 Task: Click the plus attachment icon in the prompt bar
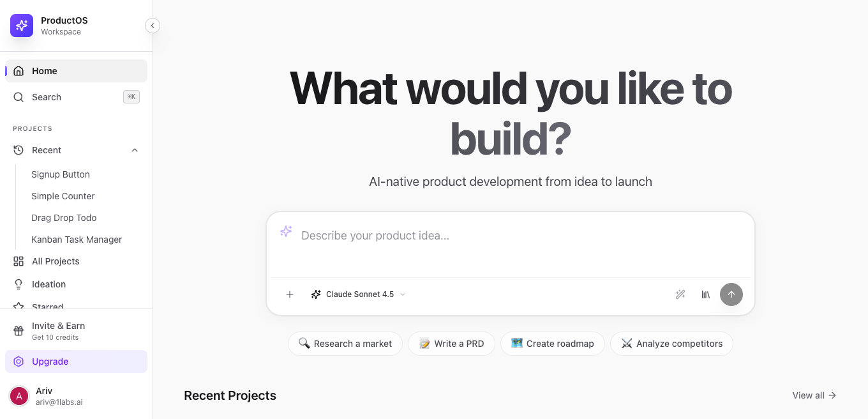[x=290, y=294]
